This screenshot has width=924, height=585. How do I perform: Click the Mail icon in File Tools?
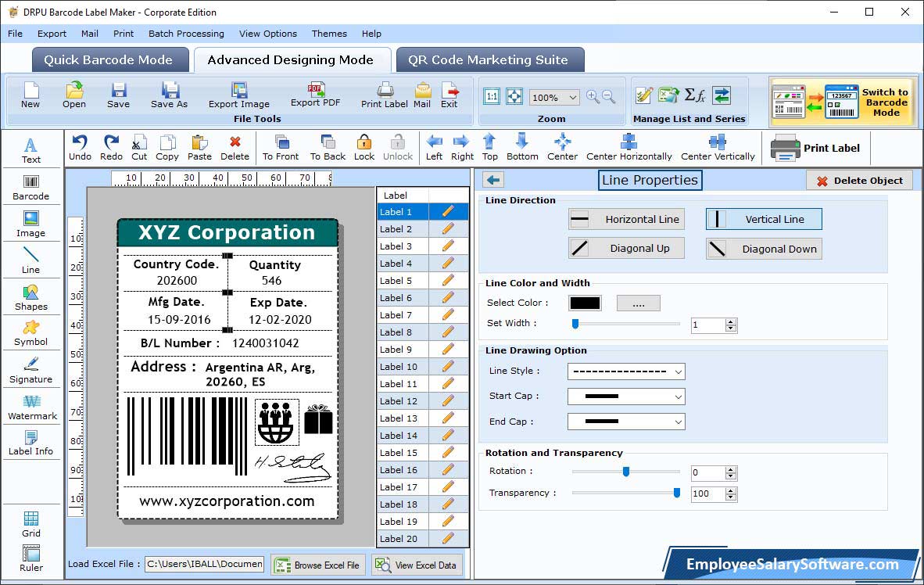(422, 95)
